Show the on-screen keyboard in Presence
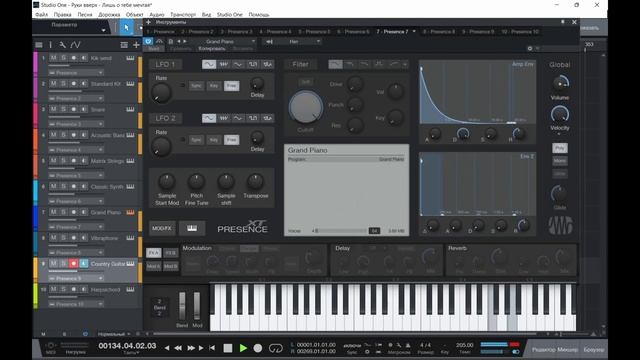 click(x=192, y=228)
